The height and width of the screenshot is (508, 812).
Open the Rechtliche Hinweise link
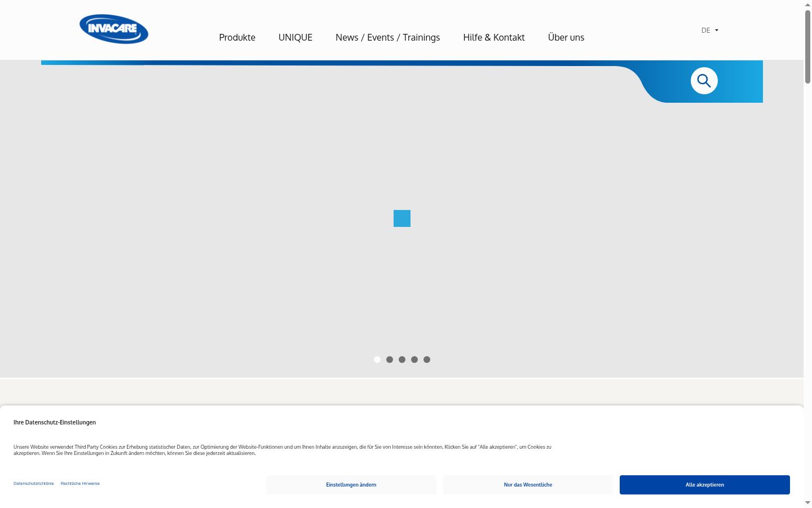click(x=80, y=484)
